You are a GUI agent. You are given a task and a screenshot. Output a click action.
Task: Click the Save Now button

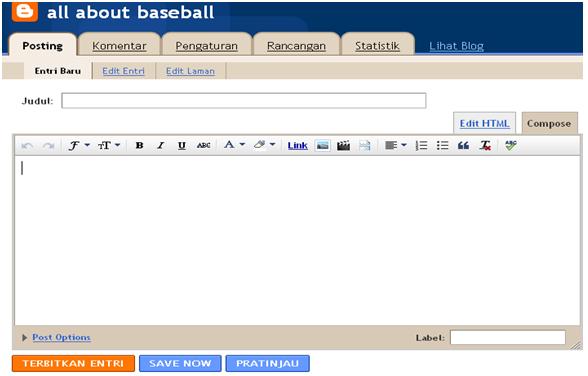tap(180, 363)
